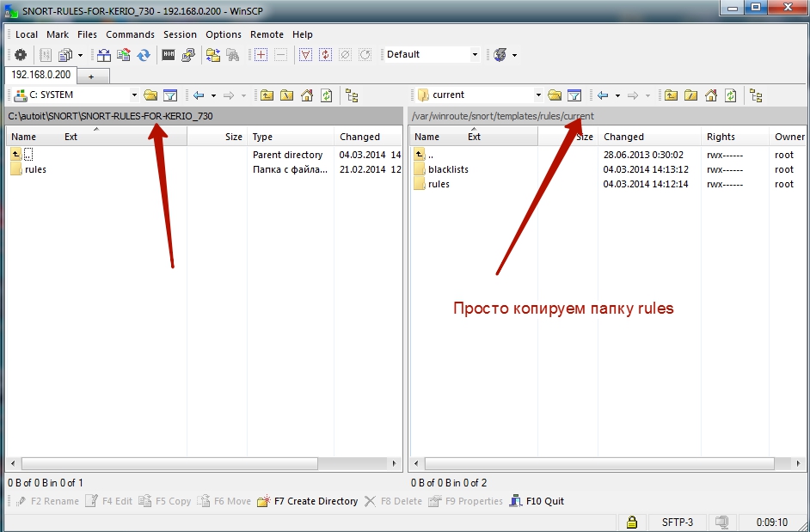Switch to the 192.168.0.200 session tab
Screen dimensions: 810x532
tap(40, 75)
